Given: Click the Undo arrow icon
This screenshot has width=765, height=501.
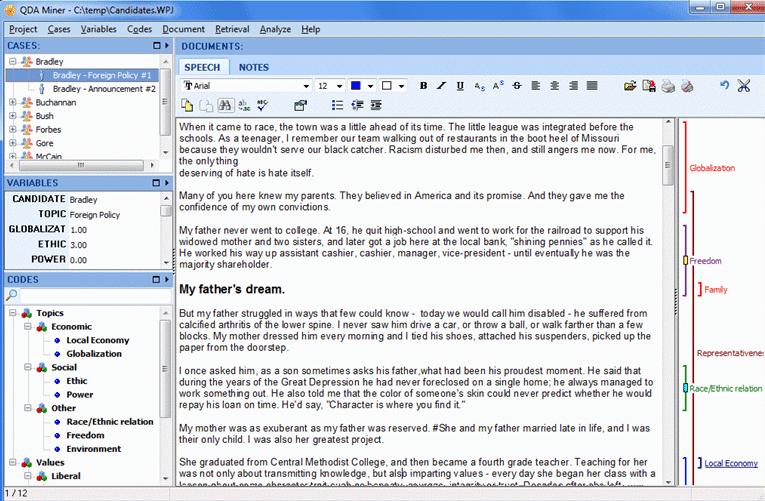Looking at the screenshot, I should tap(724, 86).
